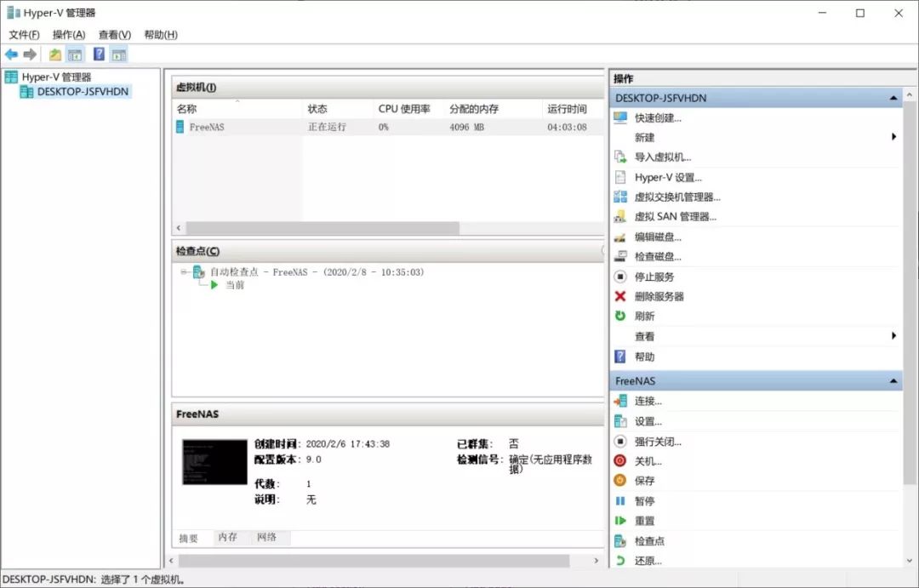Click virtual machine list horizontal scrollbar

[x=323, y=228]
